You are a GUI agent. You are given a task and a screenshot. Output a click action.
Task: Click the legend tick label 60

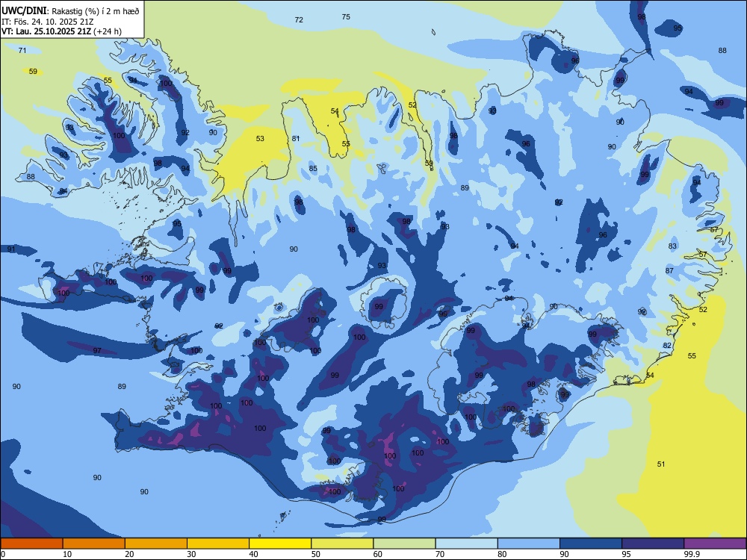[x=378, y=554]
